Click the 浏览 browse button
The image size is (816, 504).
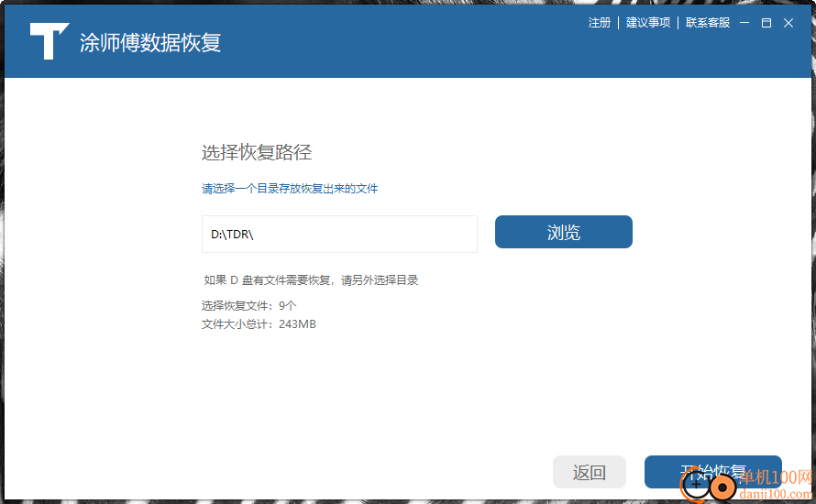(564, 232)
